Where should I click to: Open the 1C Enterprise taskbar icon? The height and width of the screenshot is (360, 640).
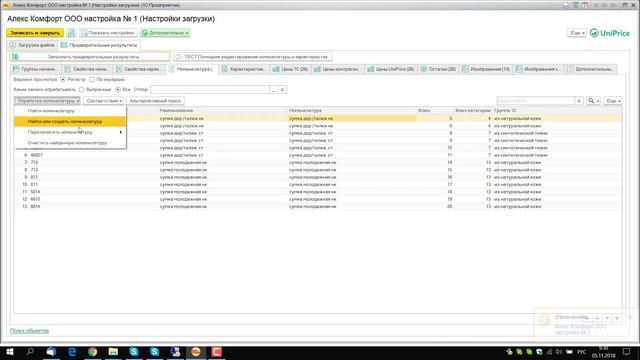click(x=196, y=352)
